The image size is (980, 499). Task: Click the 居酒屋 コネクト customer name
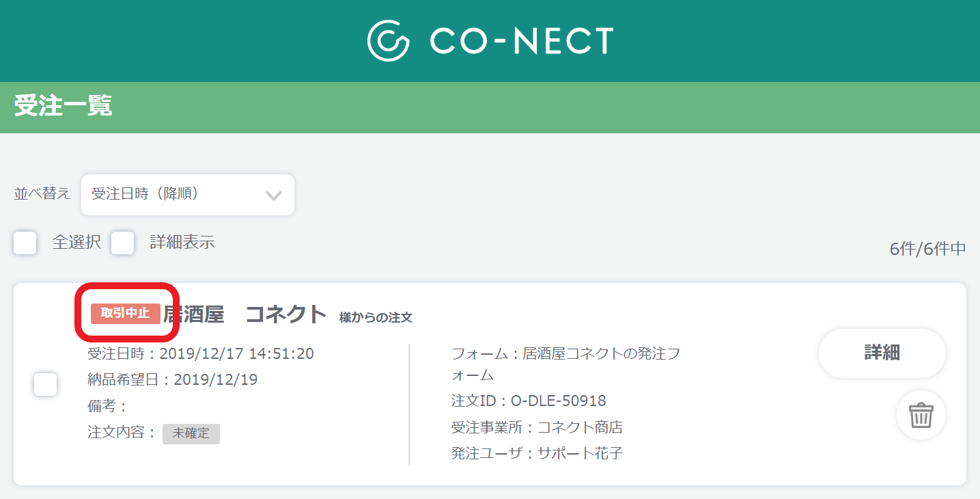point(245,314)
